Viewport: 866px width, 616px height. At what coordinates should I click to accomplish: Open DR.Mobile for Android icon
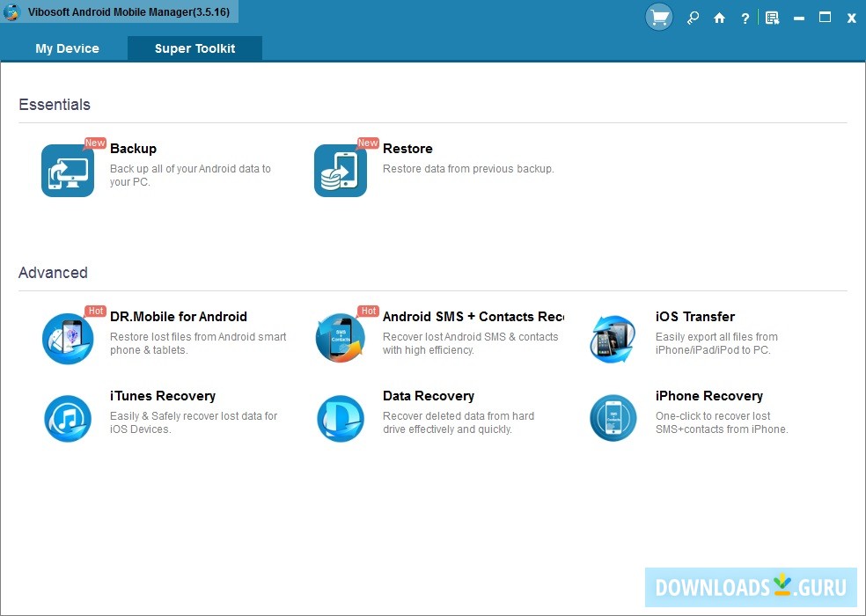click(68, 339)
